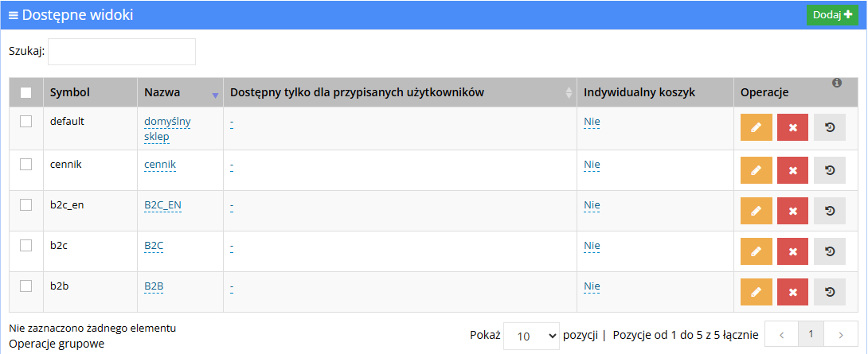Click Nie in the default row
Viewport: 868px width, 354px height.
click(x=592, y=122)
